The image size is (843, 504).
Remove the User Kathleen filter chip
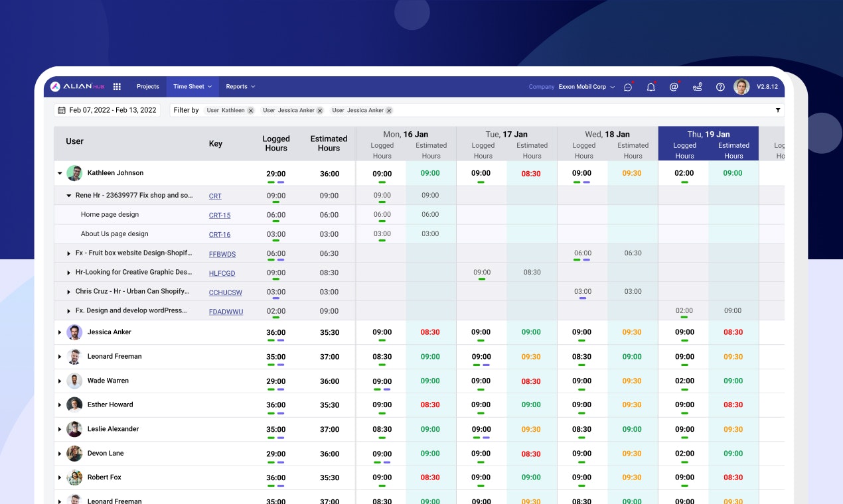click(250, 111)
